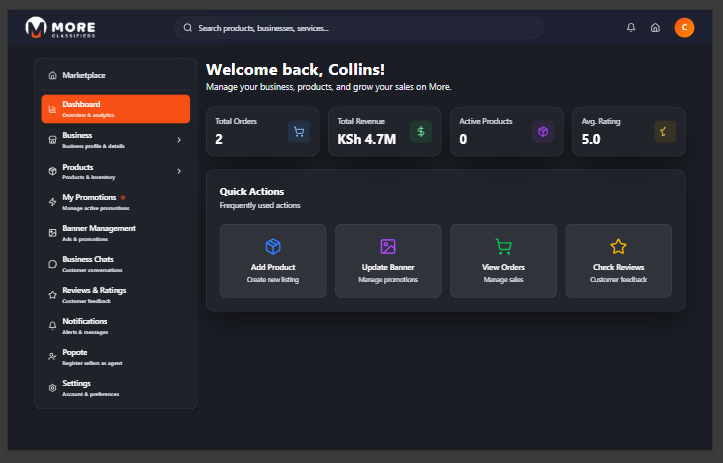Expand the Business sidebar chevron
This screenshot has height=463, width=723.
pyautogui.click(x=179, y=140)
